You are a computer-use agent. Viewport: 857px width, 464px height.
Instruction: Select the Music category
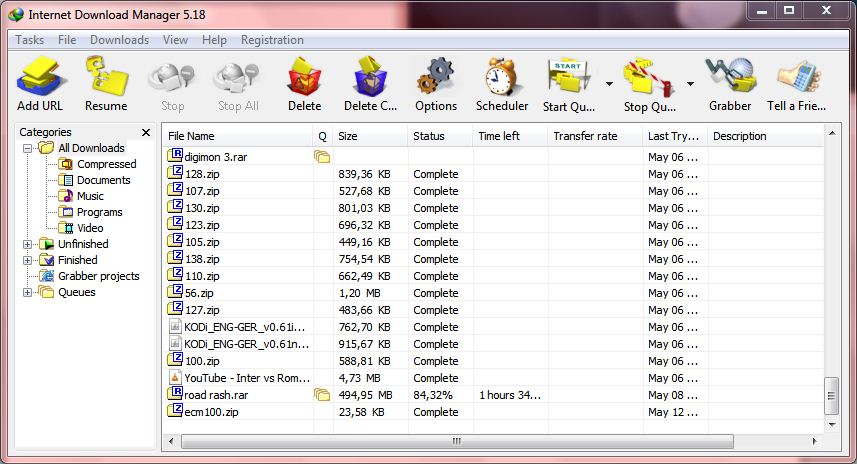pyautogui.click(x=90, y=196)
